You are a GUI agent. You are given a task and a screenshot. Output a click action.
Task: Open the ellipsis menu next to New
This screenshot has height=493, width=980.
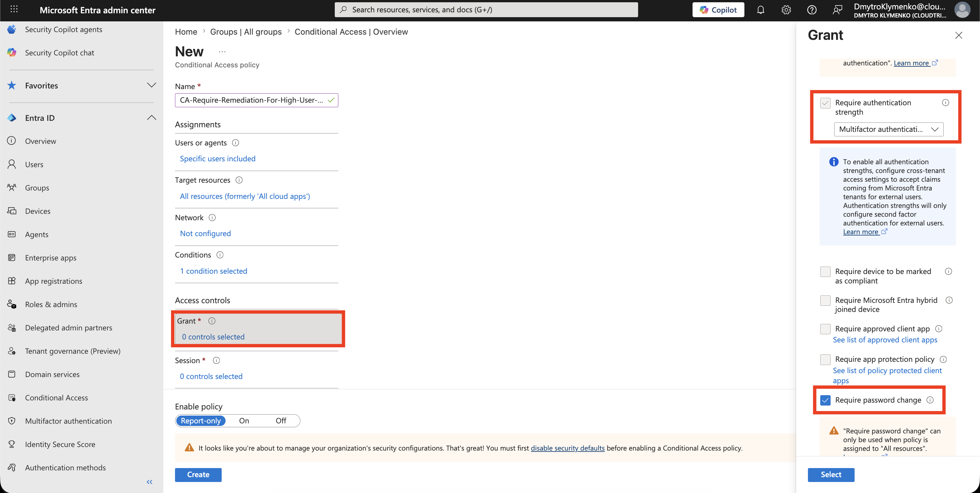[x=222, y=52]
